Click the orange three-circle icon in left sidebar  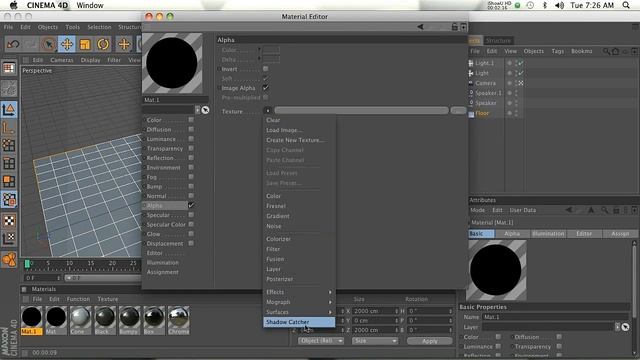tap(9, 259)
